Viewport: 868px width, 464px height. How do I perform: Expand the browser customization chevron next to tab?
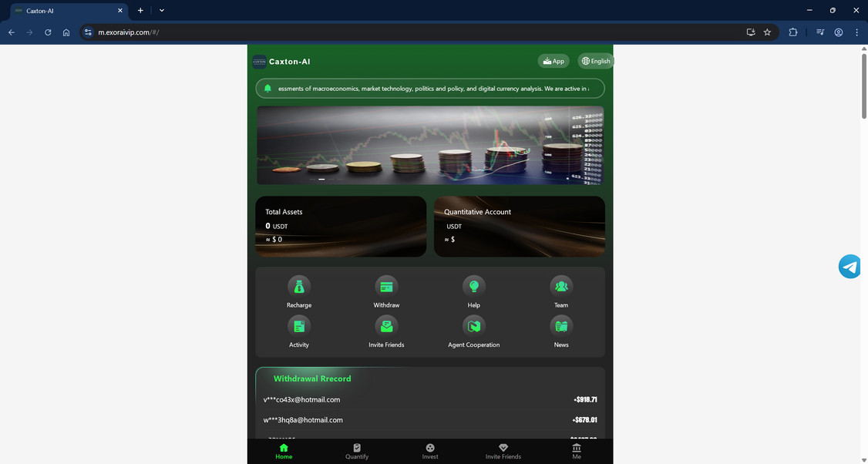click(161, 10)
